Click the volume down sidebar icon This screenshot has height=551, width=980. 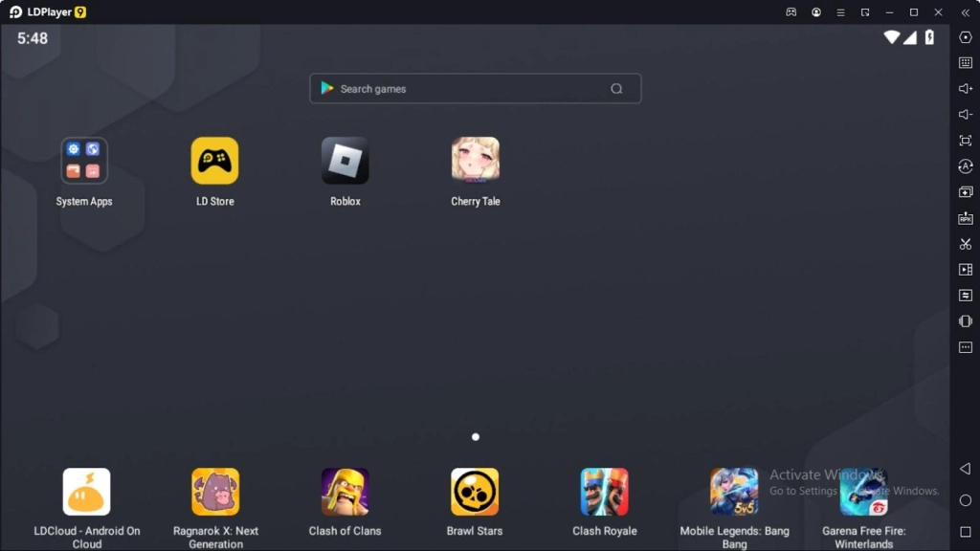pos(965,115)
